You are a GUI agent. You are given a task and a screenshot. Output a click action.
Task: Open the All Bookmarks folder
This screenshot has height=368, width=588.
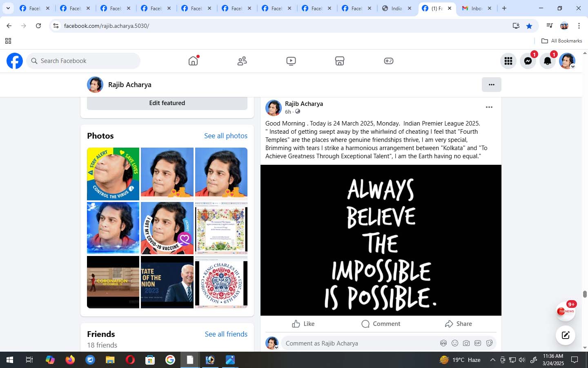tap(561, 41)
